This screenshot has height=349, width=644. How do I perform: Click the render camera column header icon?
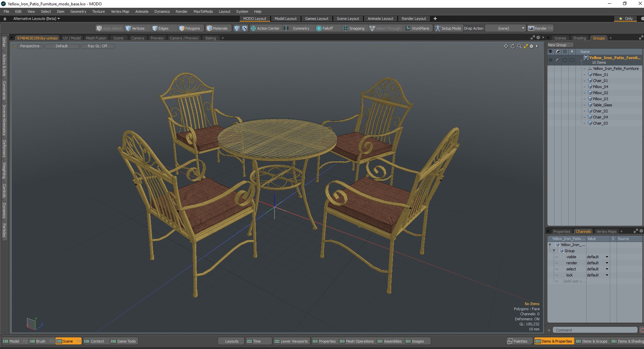(x=558, y=52)
